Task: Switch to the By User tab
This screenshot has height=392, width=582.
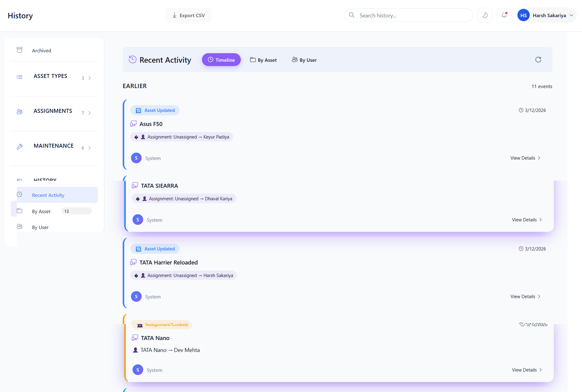Action: [x=304, y=60]
